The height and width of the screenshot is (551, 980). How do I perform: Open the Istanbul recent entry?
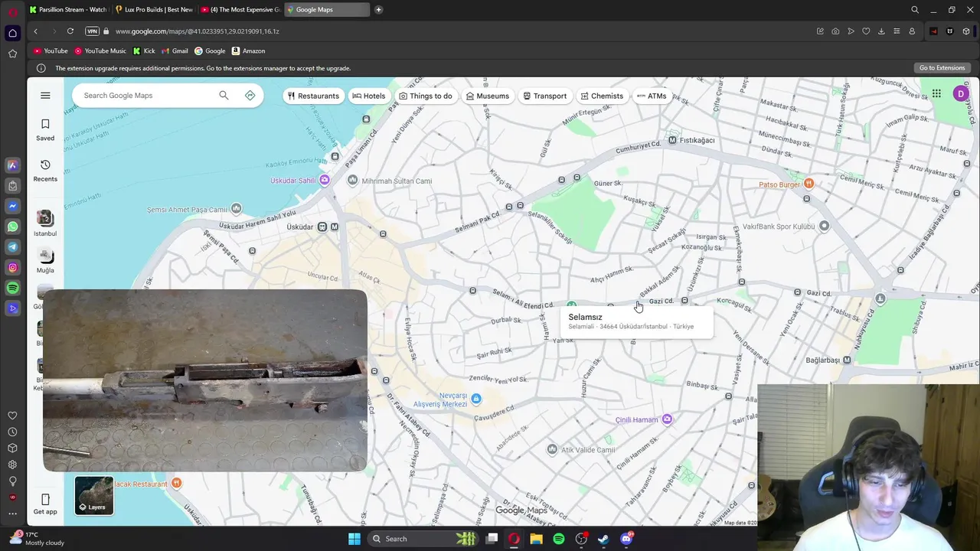[45, 223]
